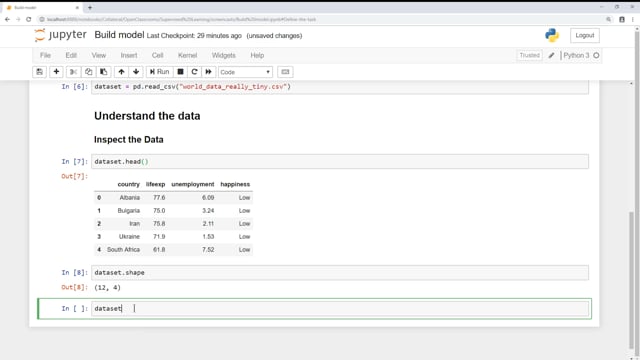
Task: Open the Cell menu
Action: tap(158, 55)
